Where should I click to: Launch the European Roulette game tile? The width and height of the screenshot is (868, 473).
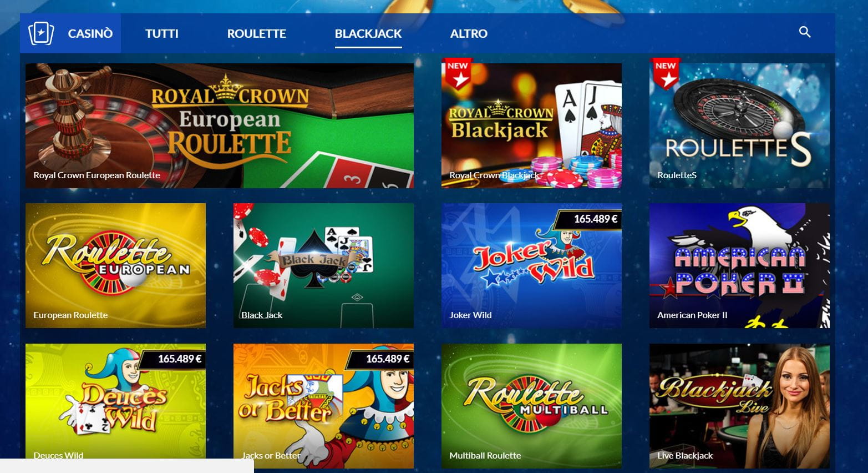tap(115, 265)
